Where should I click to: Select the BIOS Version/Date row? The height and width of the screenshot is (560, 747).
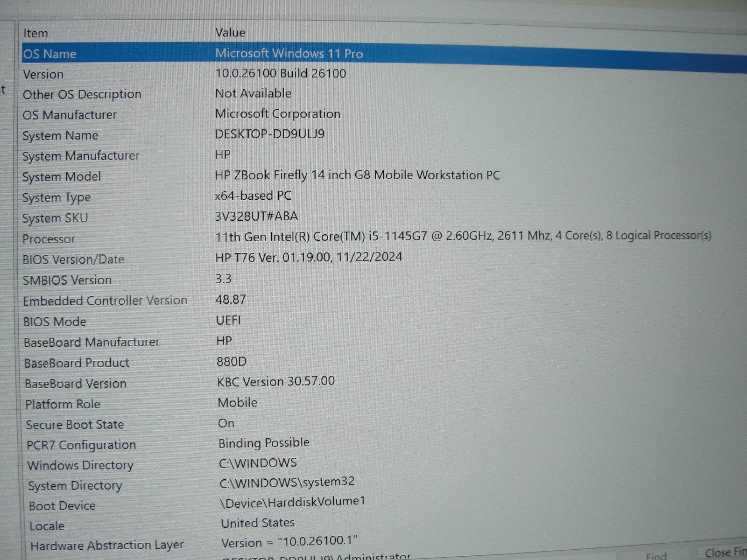point(140,259)
